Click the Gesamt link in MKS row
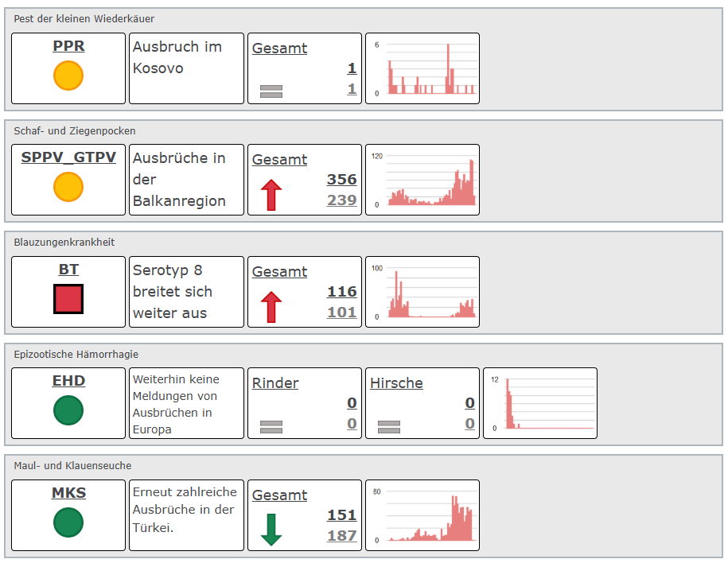Screen dimensions: 728x563 pyautogui.click(x=279, y=495)
